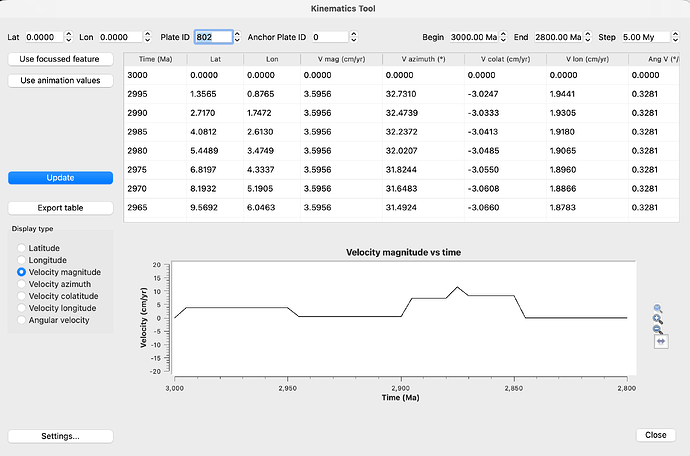The image size is (690, 456).
Task: Click the End time stepper arrows
Action: (588, 37)
